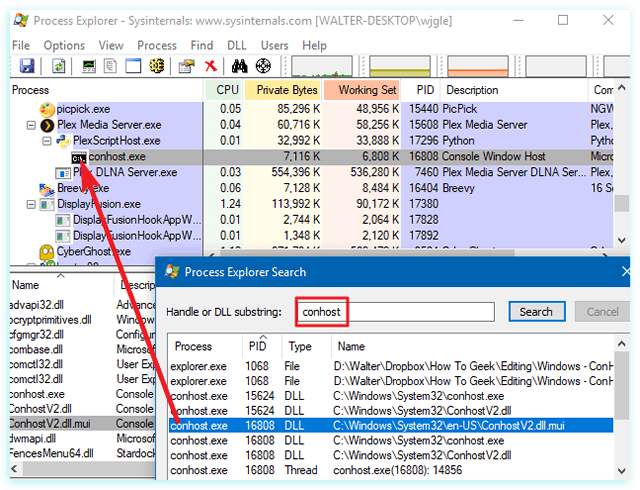The width and height of the screenshot is (640, 490).
Task: Open the Find menu
Action: (202, 45)
